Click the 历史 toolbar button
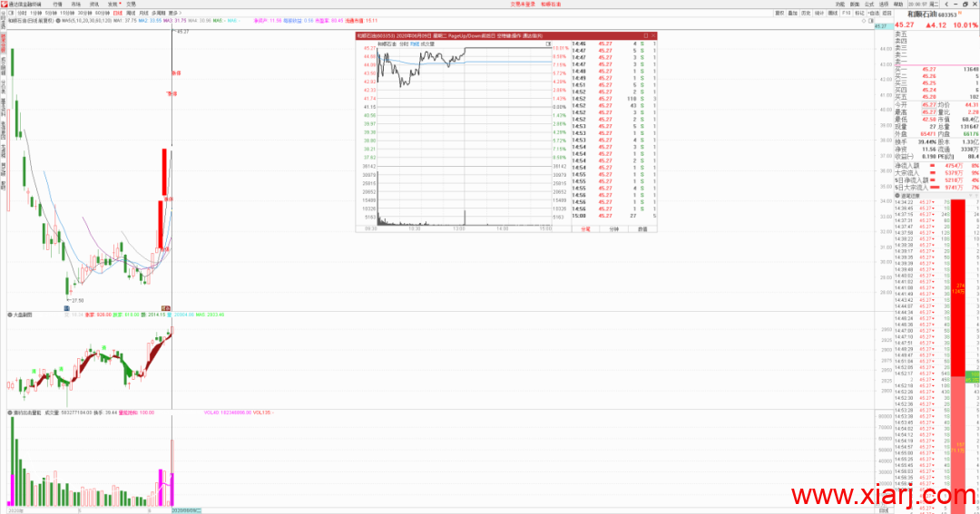 [807, 13]
